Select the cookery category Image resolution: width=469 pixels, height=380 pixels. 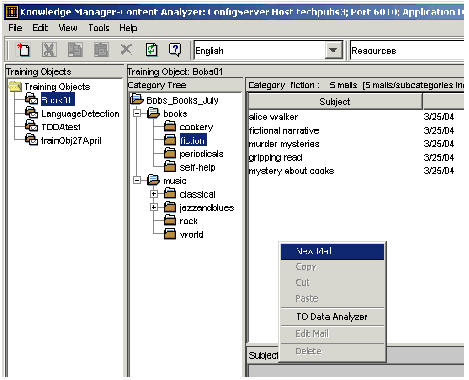(x=196, y=127)
